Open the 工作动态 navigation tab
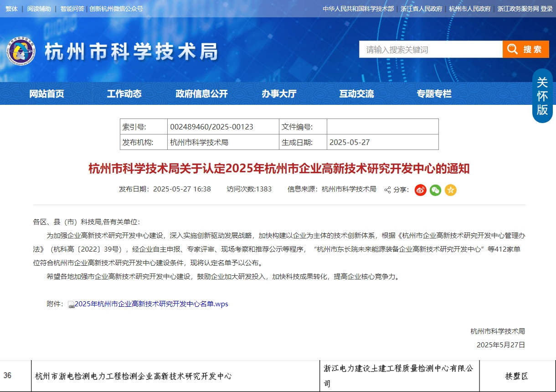 click(x=124, y=94)
